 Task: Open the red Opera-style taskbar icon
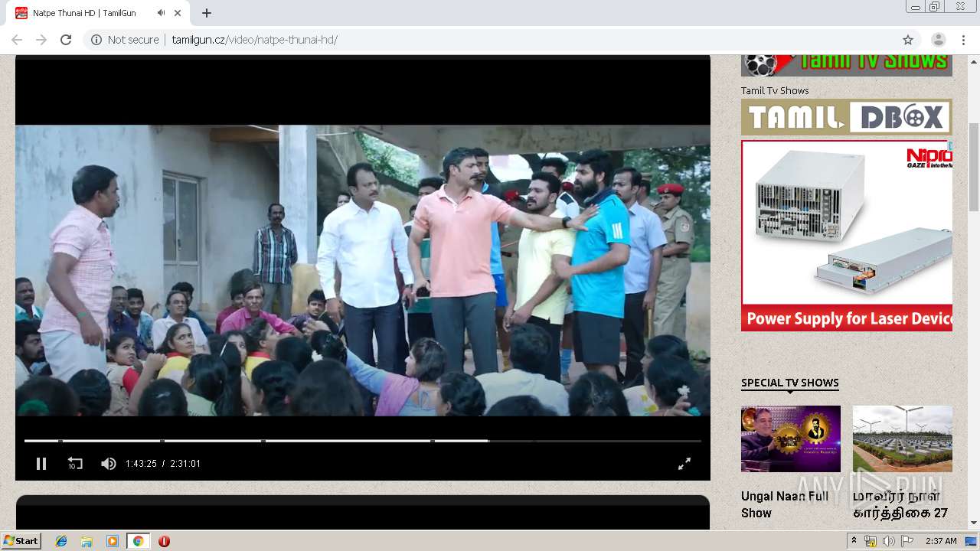[x=164, y=541]
